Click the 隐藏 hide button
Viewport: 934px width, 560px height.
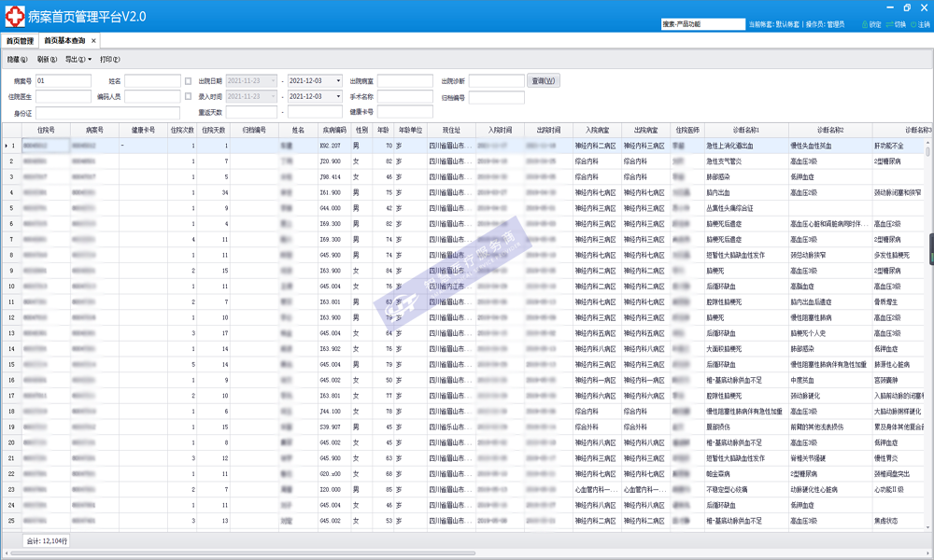[x=18, y=60]
